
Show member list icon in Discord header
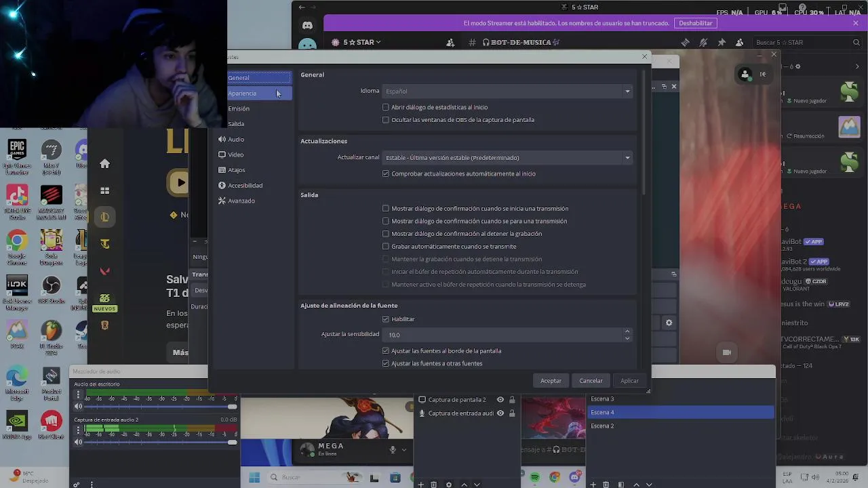click(740, 42)
